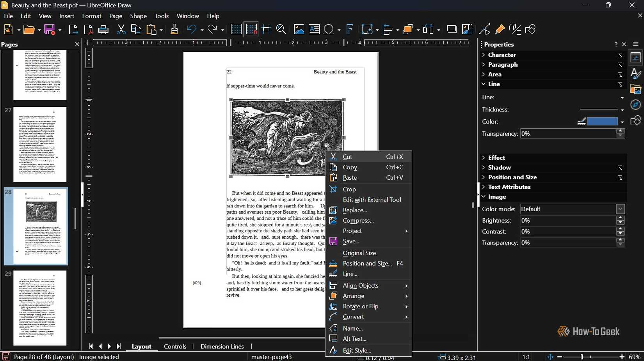The image size is (644, 361).
Task: Open the Rotate or Flip submenu
Action: click(368, 306)
